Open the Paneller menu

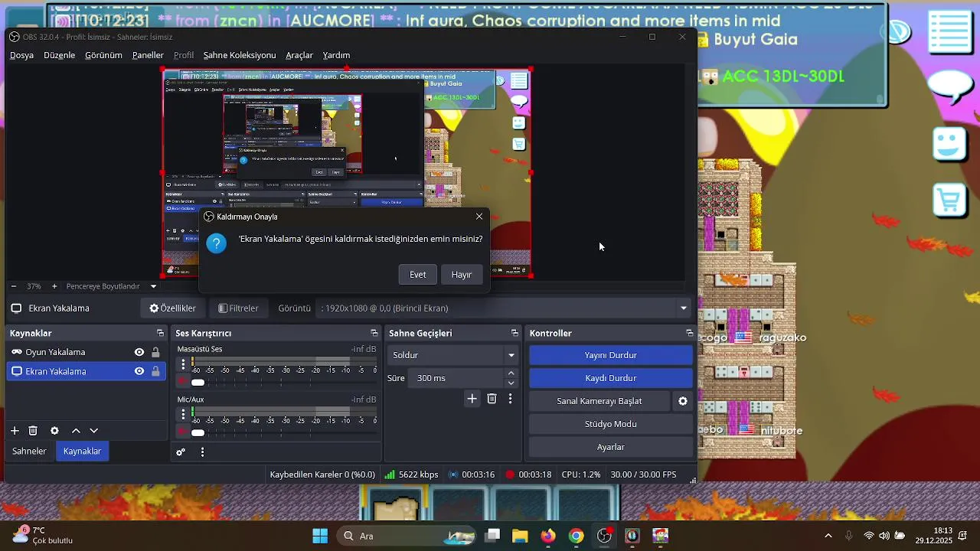click(148, 55)
